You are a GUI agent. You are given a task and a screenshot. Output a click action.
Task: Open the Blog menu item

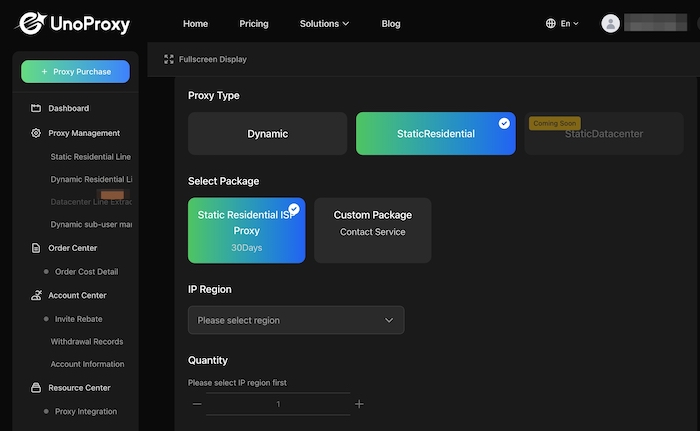[x=391, y=23]
